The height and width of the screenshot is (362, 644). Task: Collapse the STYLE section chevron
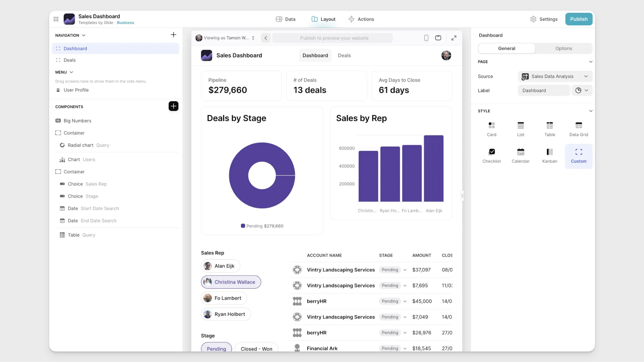590,111
